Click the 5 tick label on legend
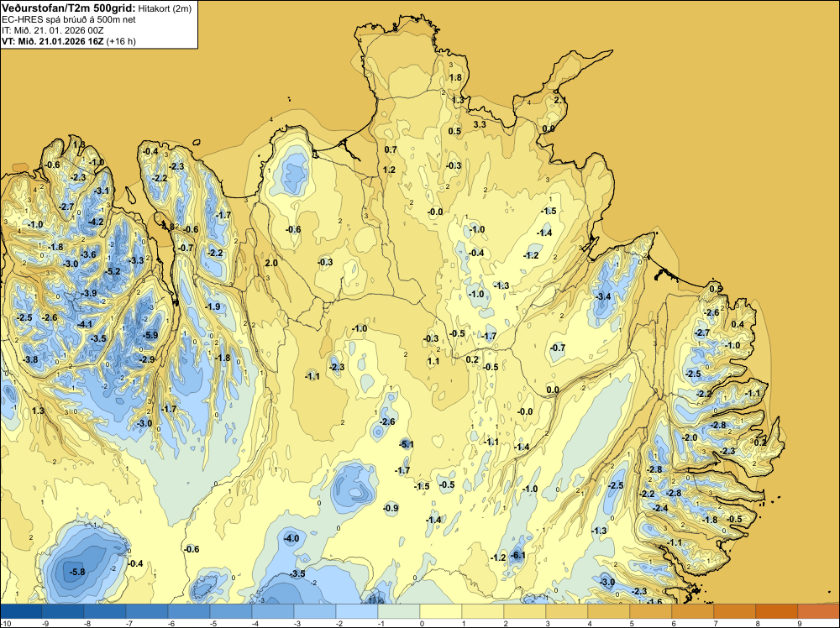Screen dimensions: 840x628 632,623
